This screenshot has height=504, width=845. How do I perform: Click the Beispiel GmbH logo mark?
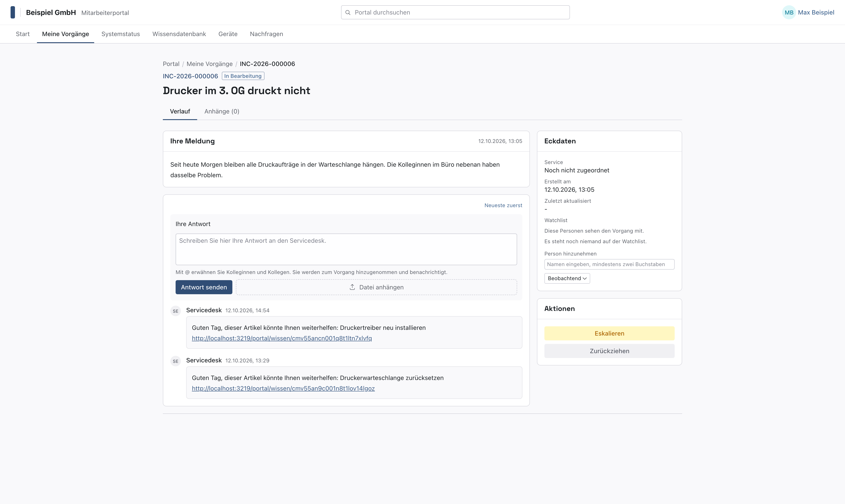click(13, 12)
